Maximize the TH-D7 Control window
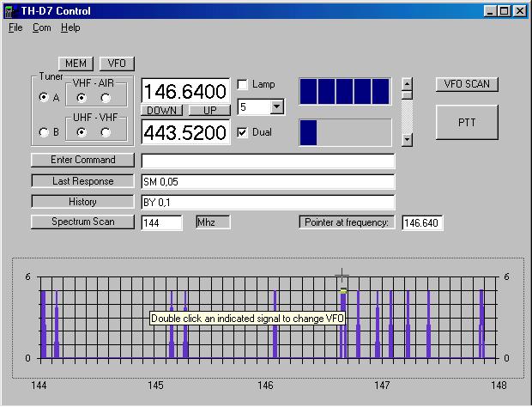The height and width of the screenshot is (407, 532). click(505, 11)
